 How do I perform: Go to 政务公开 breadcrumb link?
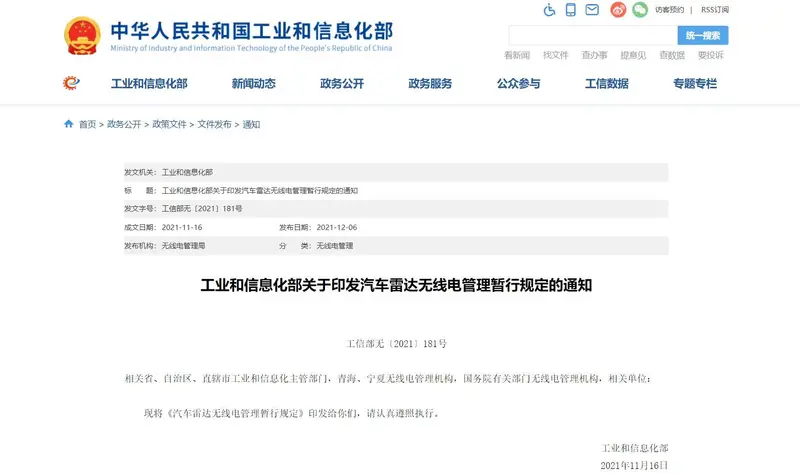tap(124, 124)
